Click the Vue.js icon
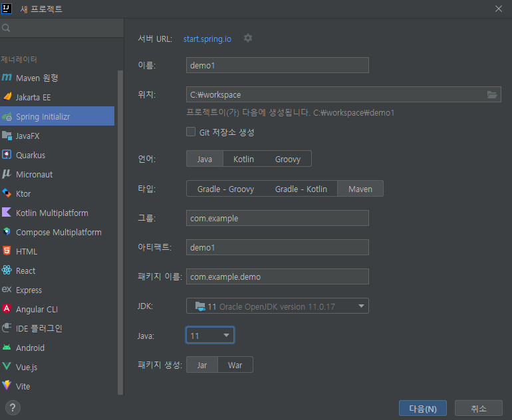Viewport: 512px width, 420px height. (7, 366)
